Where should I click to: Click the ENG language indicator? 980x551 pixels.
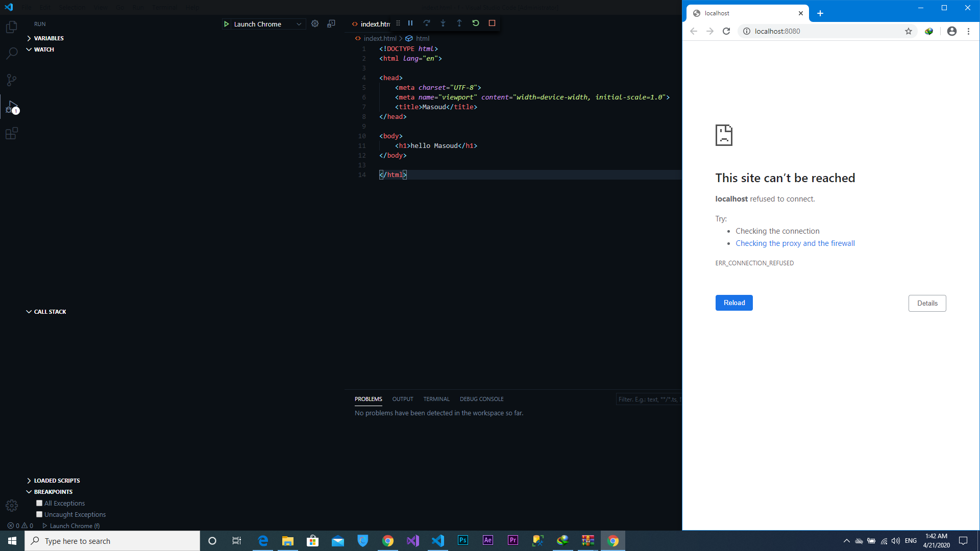click(x=911, y=541)
